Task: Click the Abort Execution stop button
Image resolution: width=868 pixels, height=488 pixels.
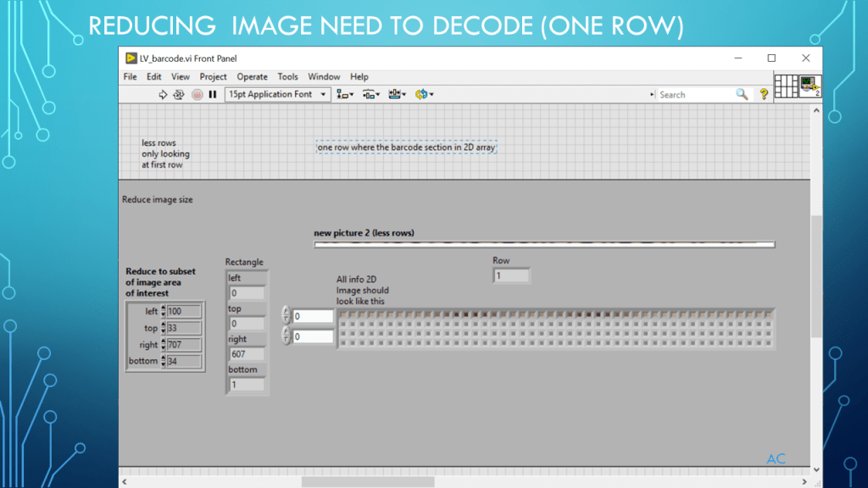Action: pos(197,95)
